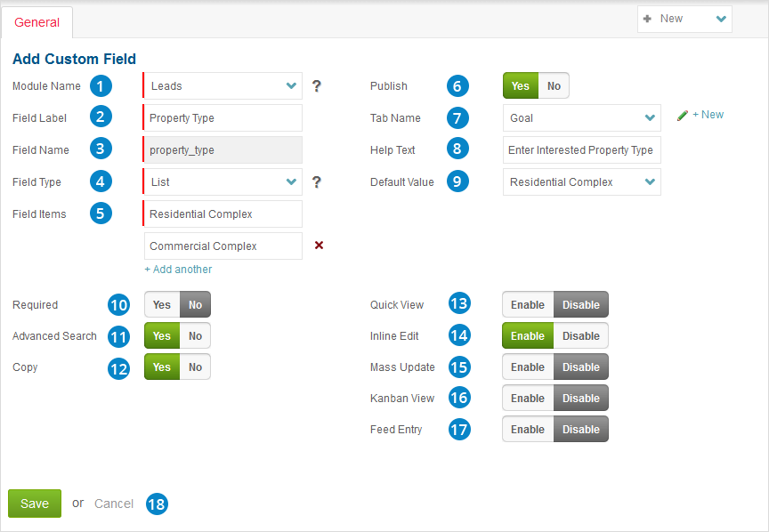Click the Module Name label
The image size is (769, 532).
[46, 86]
